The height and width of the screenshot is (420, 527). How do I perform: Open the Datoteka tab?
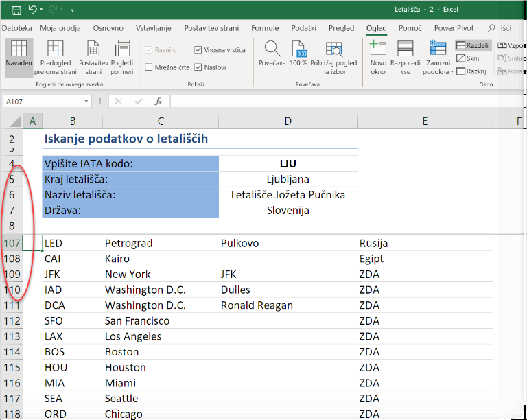pos(16,28)
